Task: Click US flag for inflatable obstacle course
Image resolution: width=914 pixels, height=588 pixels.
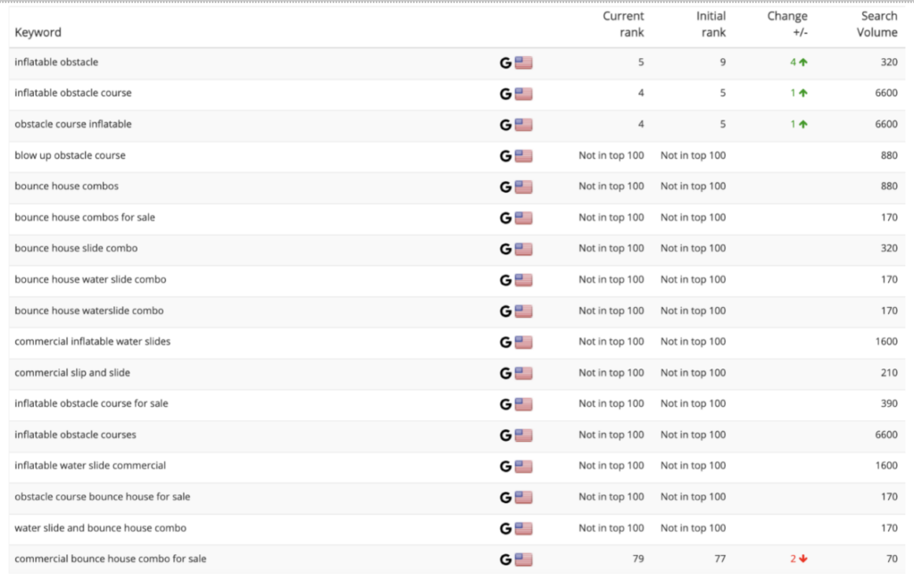Action: (523, 94)
